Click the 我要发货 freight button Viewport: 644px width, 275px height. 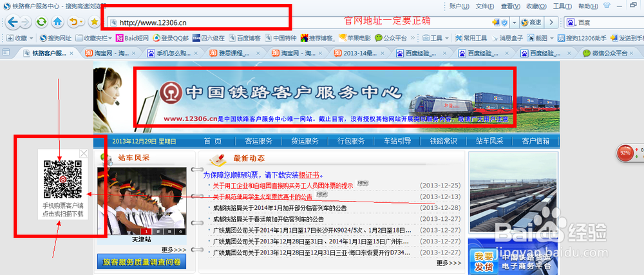coord(484,261)
